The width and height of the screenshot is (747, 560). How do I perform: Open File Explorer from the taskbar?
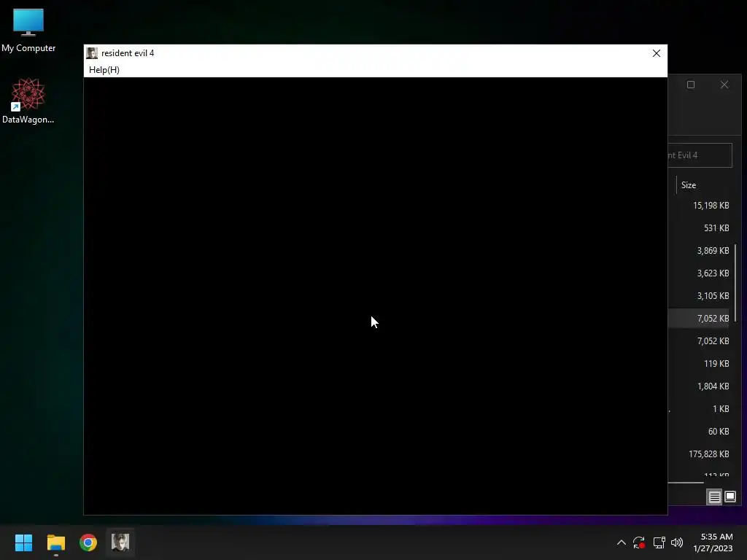coord(55,542)
